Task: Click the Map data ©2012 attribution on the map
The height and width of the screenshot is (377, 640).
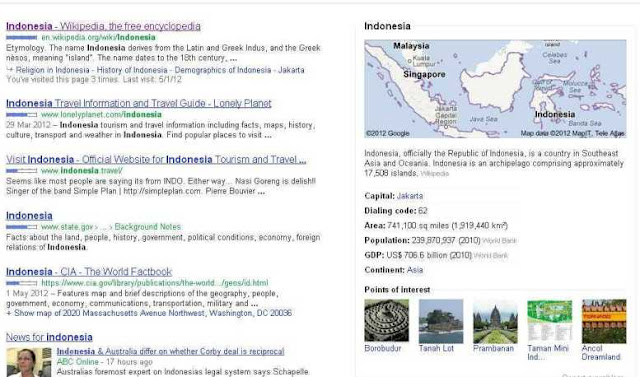Action: click(572, 133)
